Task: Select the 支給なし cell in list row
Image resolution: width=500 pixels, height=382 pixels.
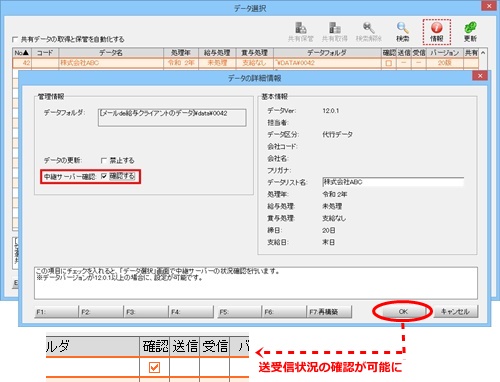Action: [255, 63]
